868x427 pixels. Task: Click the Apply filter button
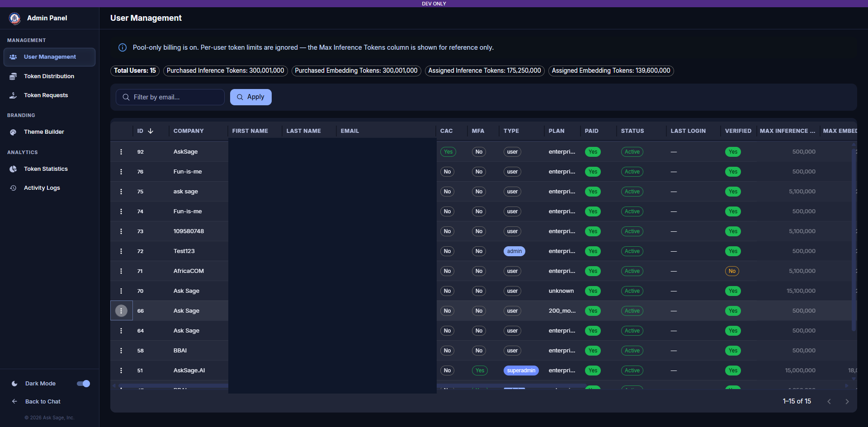click(251, 97)
